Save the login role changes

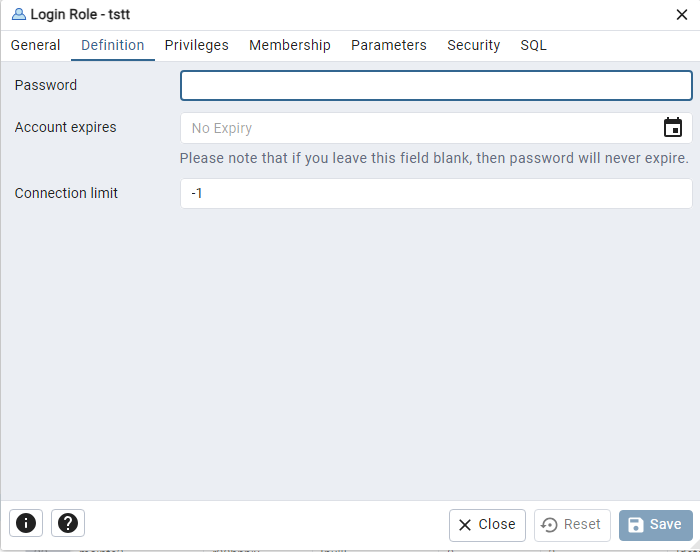click(655, 525)
